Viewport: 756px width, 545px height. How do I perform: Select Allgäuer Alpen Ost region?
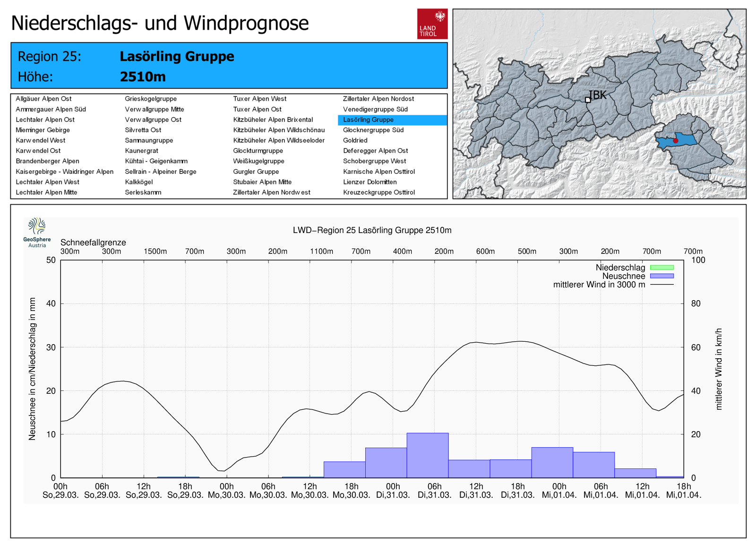click(43, 99)
